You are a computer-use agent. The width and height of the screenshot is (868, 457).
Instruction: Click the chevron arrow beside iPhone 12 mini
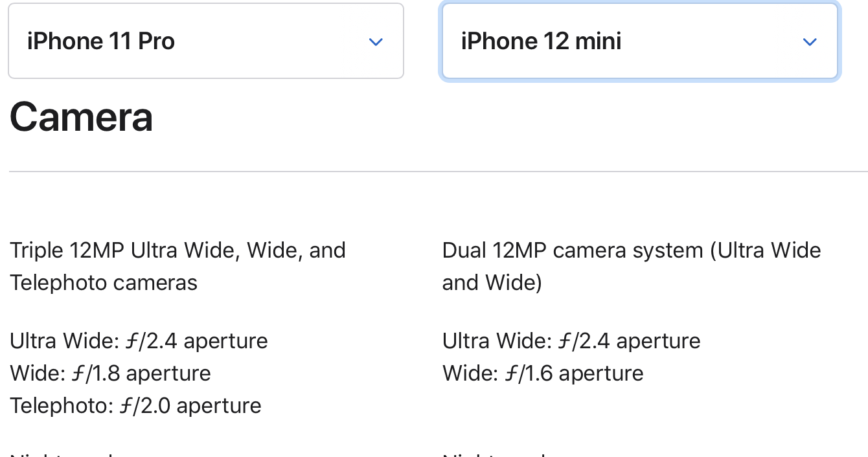pyautogui.click(x=810, y=42)
